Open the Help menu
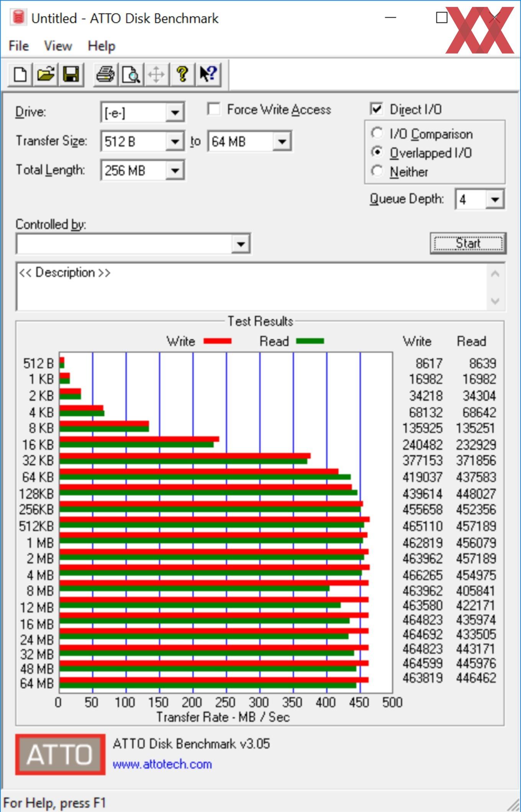 click(101, 46)
